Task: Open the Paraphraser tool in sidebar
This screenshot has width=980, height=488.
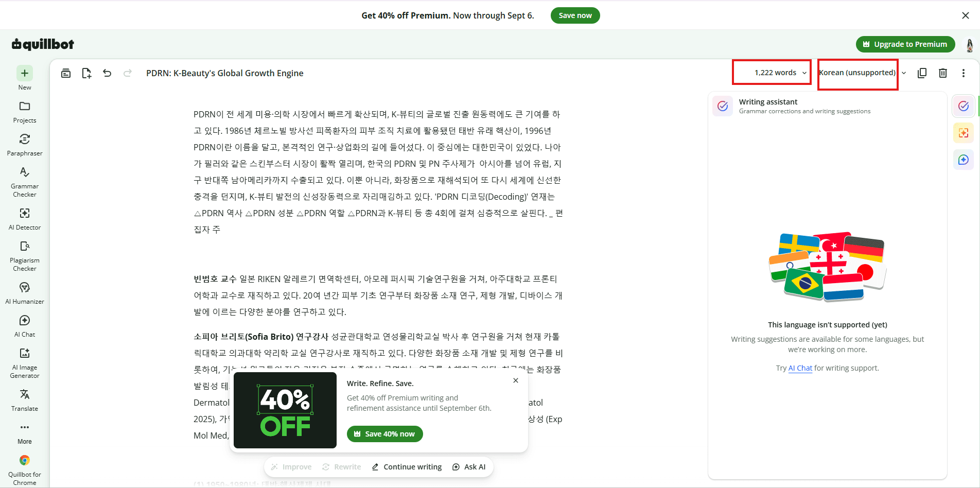Action: coord(25,145)
